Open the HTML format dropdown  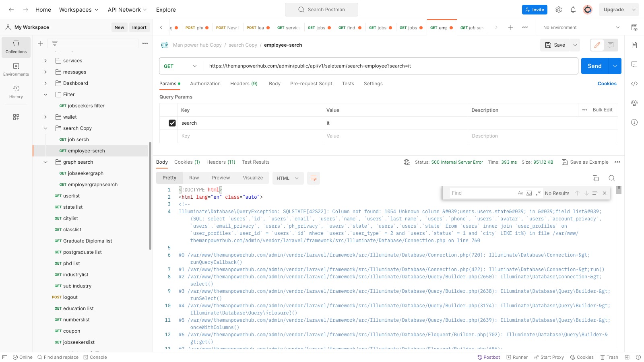tap(287, 178)
